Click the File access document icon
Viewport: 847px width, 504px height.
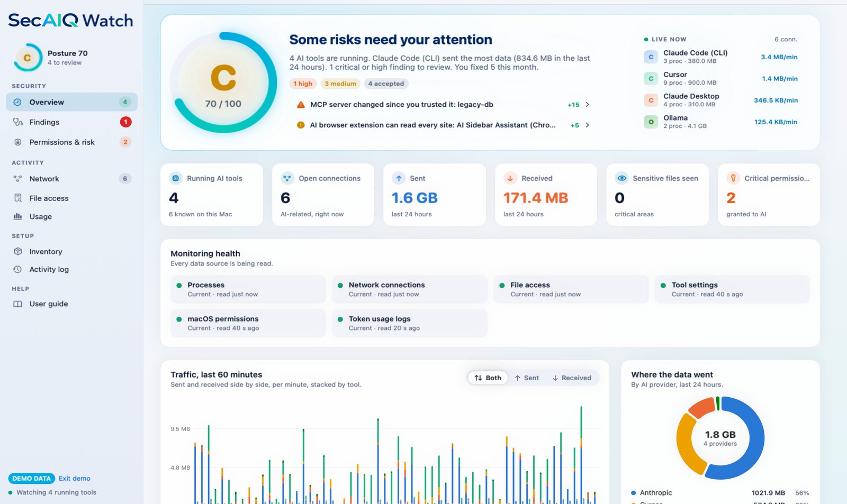coord(17,198)
